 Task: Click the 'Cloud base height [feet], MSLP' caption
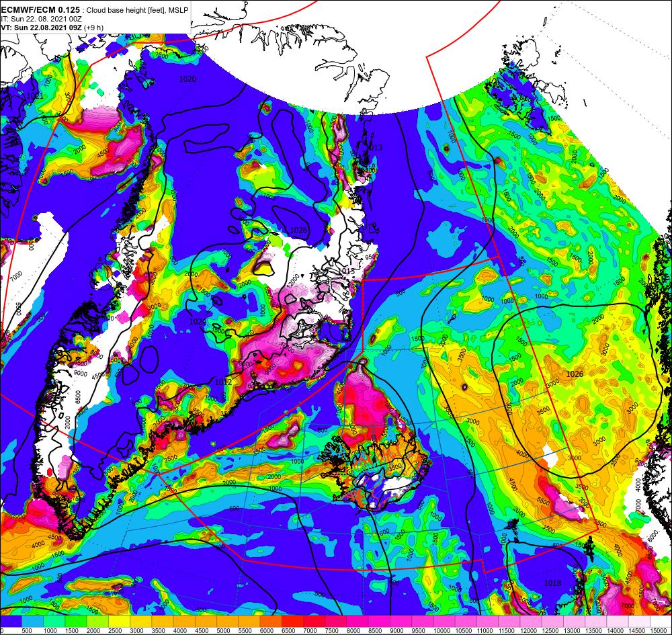click(x=138, y=10)
